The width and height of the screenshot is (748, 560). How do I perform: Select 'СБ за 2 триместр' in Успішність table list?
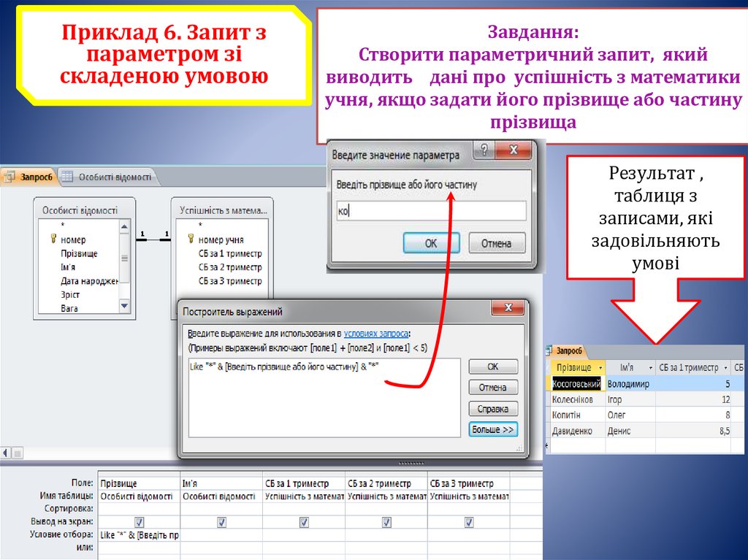tap(230, 267)
